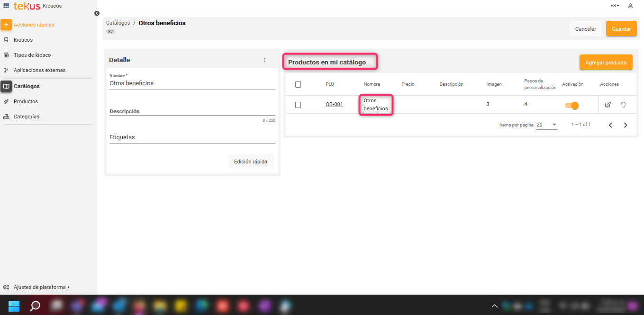The width and height of the screenshot is (644, 315).
Task: Go to next page of products
Action: click(x=626, y=125)
